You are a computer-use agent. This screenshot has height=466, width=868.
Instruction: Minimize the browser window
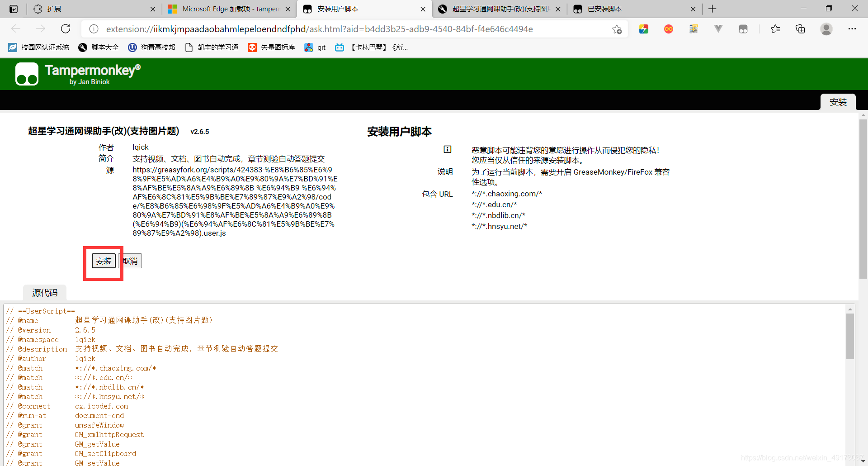(x=803, y=8)
